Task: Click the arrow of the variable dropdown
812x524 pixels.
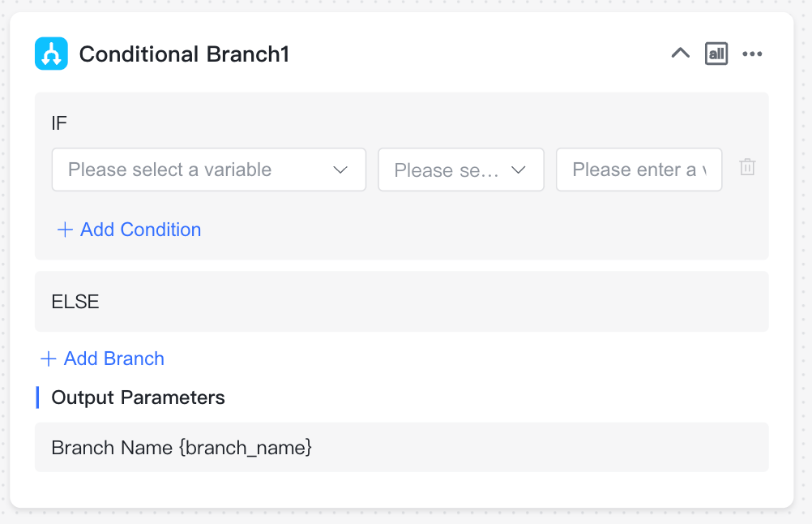Action: pos(340,170)
